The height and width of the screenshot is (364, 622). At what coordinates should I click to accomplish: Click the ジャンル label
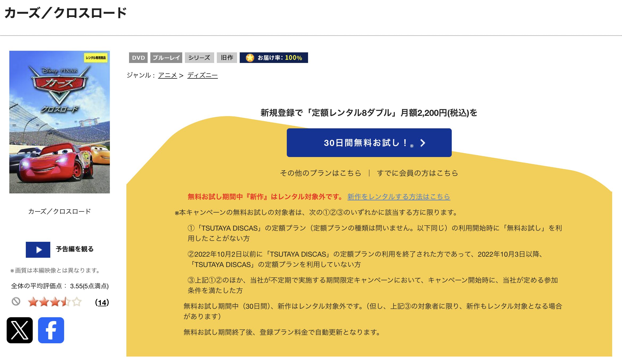tap(141, 75)
